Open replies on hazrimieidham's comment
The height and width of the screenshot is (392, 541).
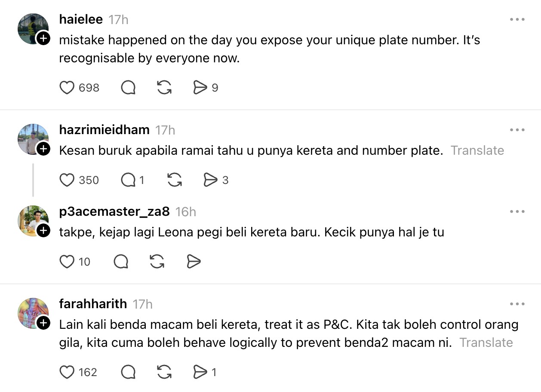click(128, 180)
